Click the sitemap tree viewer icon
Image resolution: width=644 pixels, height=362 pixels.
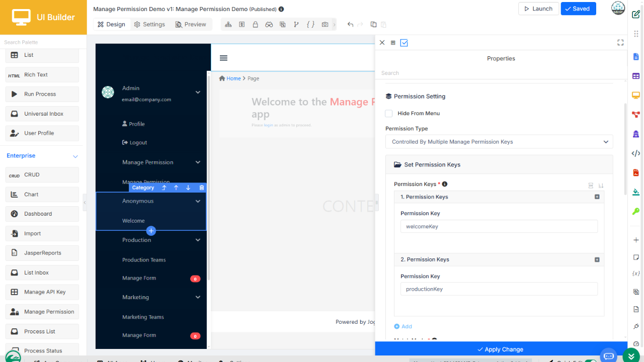228,24
